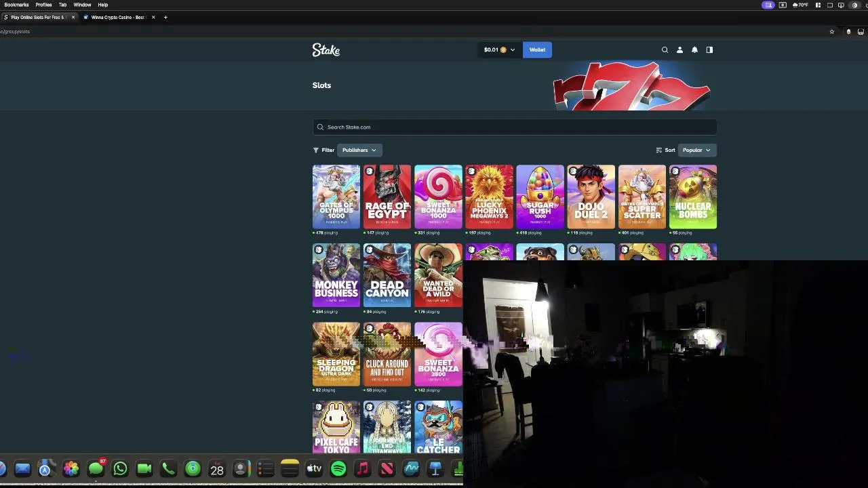
Task: Open the Help menu
Action: coord(103,5)
